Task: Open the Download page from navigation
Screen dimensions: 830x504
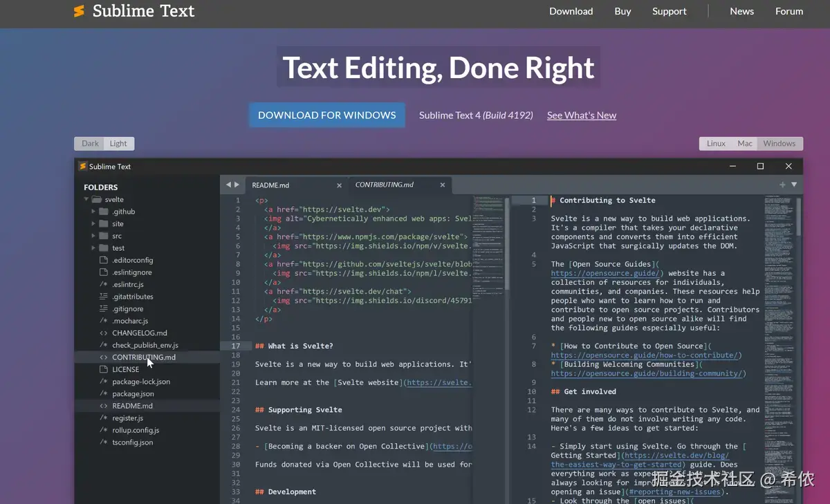Action: pos(571,11)
